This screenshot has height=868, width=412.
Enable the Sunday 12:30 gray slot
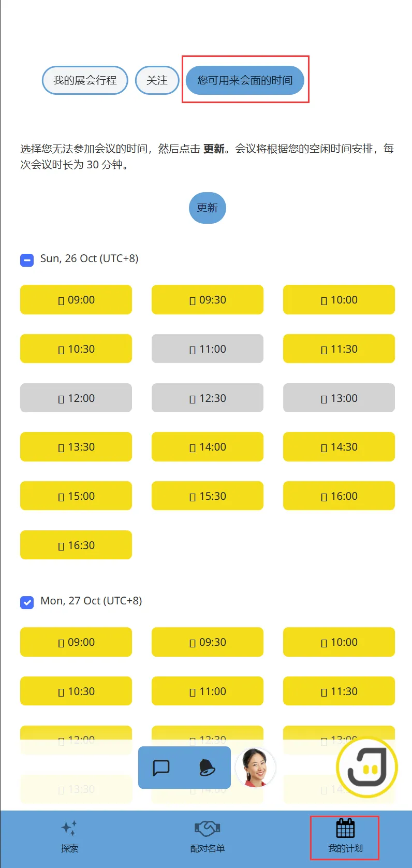(x=208, y=398)
